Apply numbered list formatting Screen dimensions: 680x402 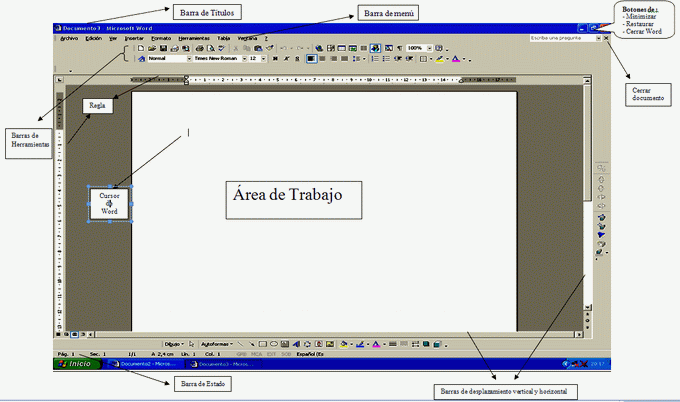coord(375,59)
